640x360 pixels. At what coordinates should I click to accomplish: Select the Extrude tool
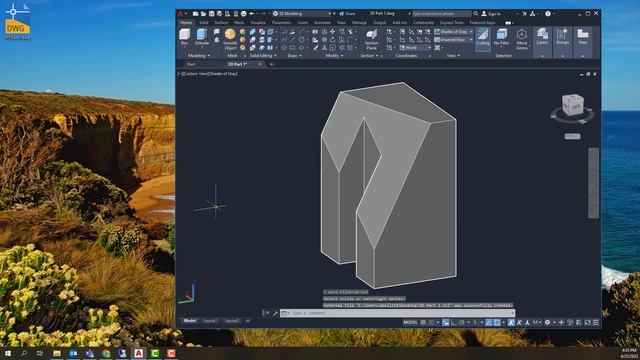[x=202, y=37]
